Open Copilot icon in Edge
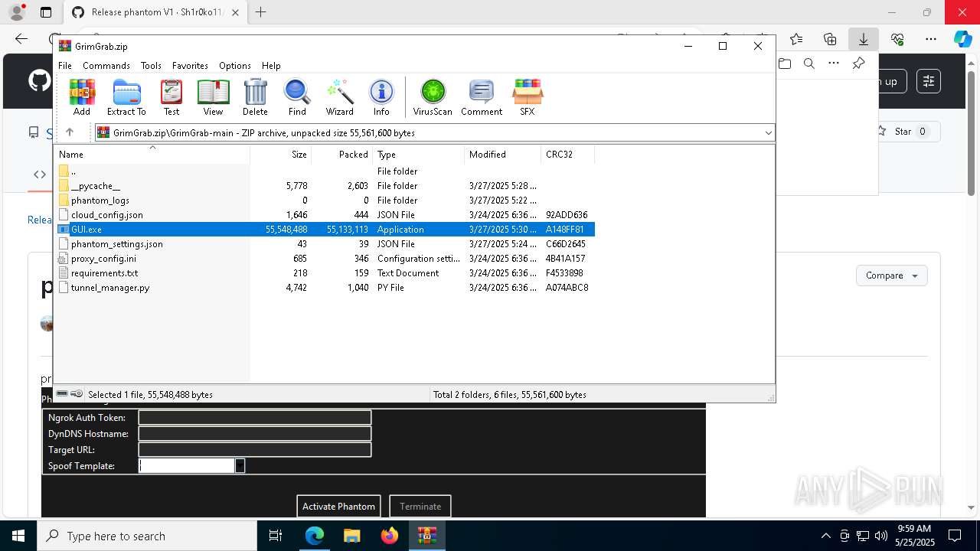 click(962, 38)
